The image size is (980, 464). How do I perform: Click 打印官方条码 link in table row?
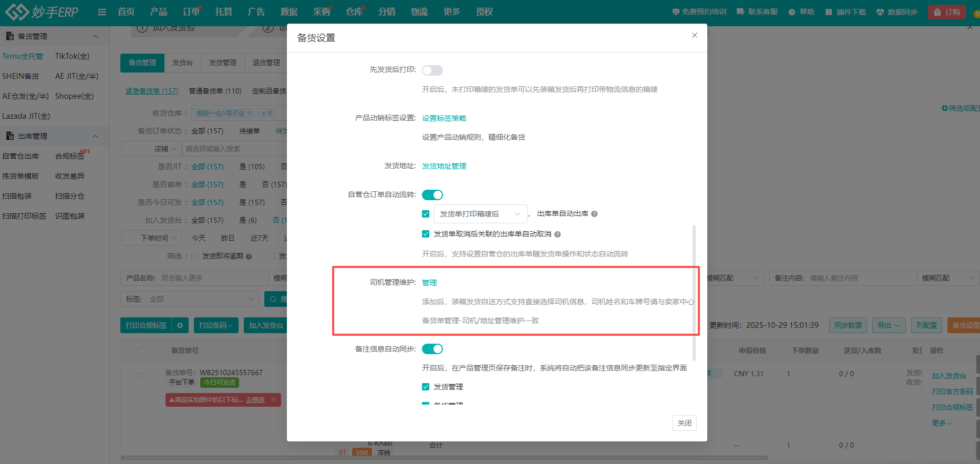[952, 391]
